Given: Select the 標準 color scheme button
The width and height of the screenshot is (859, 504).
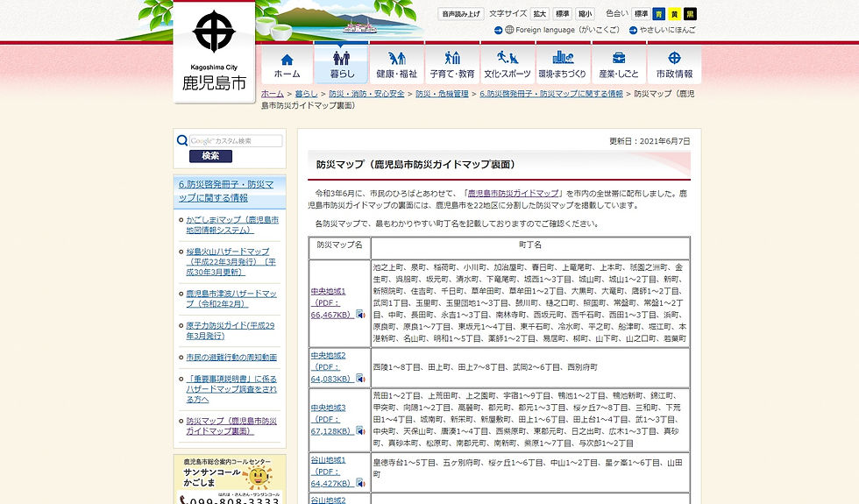Looking at the screenshot, I should point(641,14).
